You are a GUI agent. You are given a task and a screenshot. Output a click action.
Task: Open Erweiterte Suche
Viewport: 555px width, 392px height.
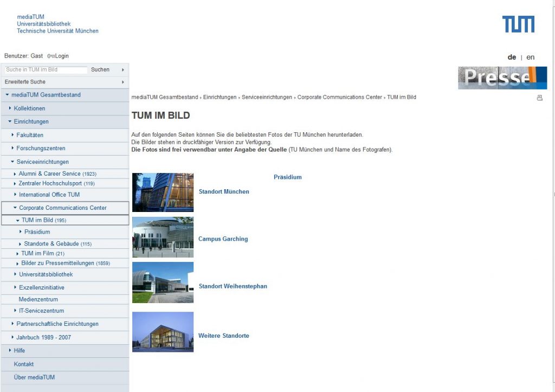tap(25, 82)
